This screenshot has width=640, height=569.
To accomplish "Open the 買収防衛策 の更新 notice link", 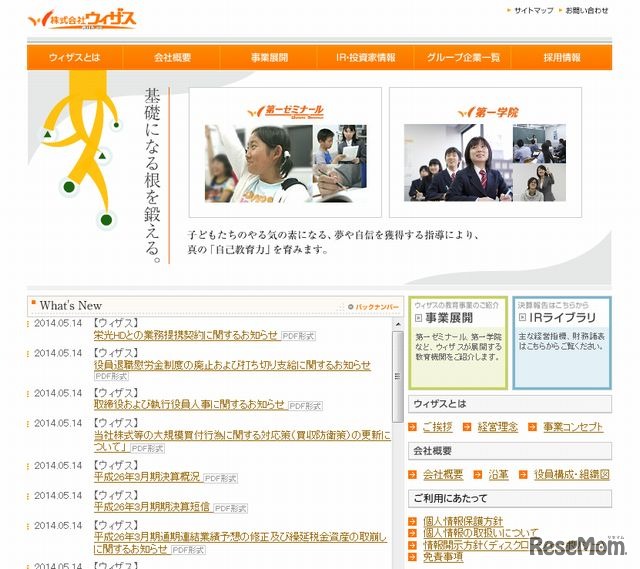I will pos(242,436).
